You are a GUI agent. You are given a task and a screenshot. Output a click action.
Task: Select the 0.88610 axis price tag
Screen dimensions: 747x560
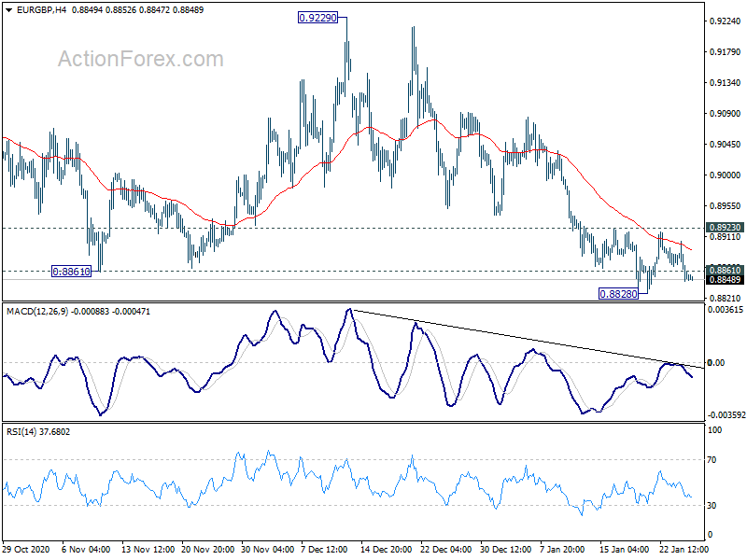[x=726, y=271]
